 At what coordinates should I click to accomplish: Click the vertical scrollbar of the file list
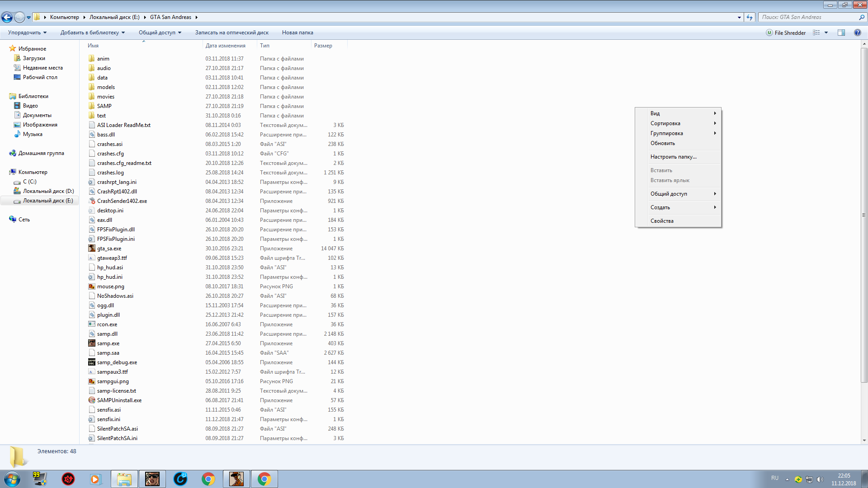pos(864,216)
